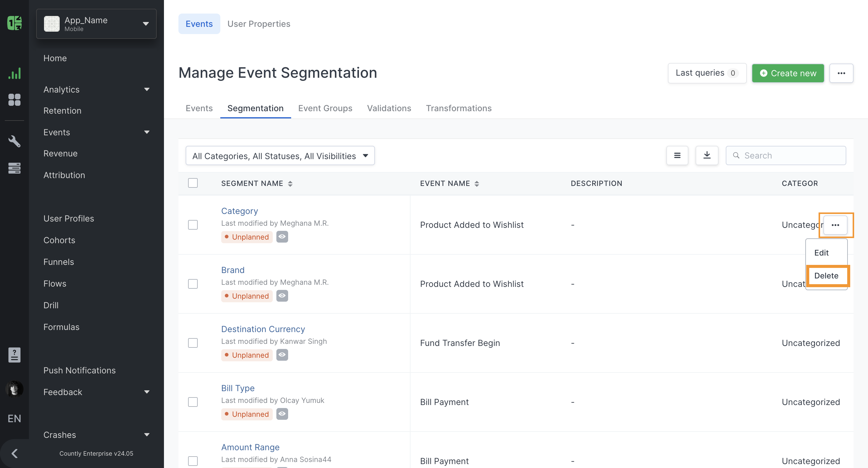Open Push Notifications in sidebar
Image resolution: width=868 pixels, height=468 pixels.
[x=80, y=370]
